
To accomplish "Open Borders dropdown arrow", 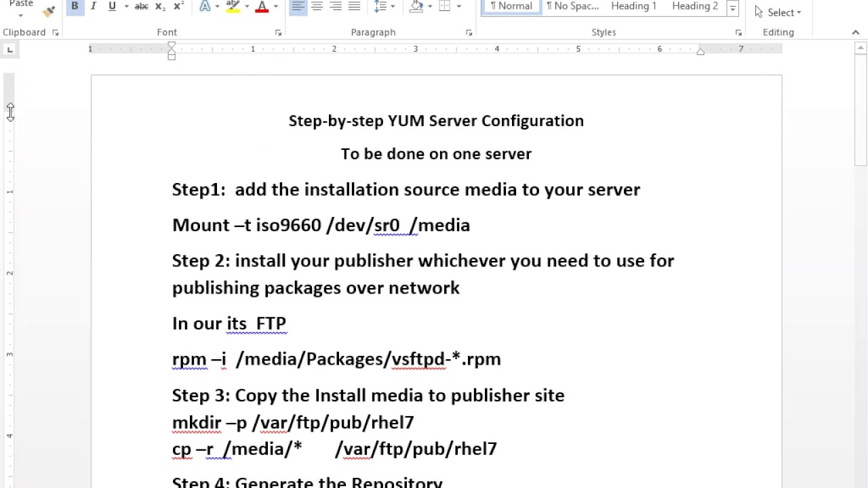I will 459,7.
